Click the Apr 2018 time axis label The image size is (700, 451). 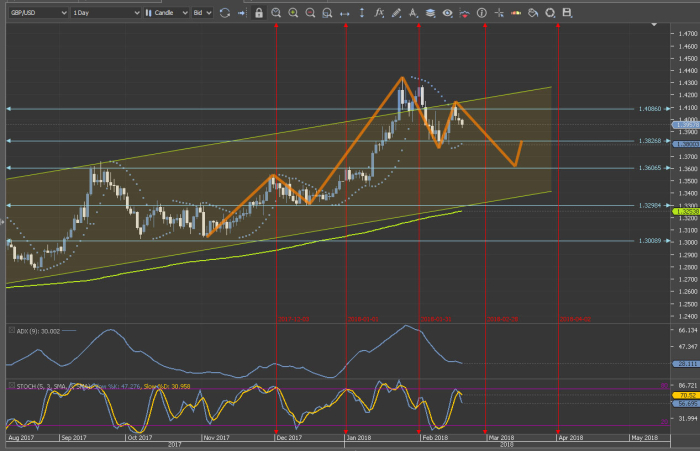(x=571, y=438)
